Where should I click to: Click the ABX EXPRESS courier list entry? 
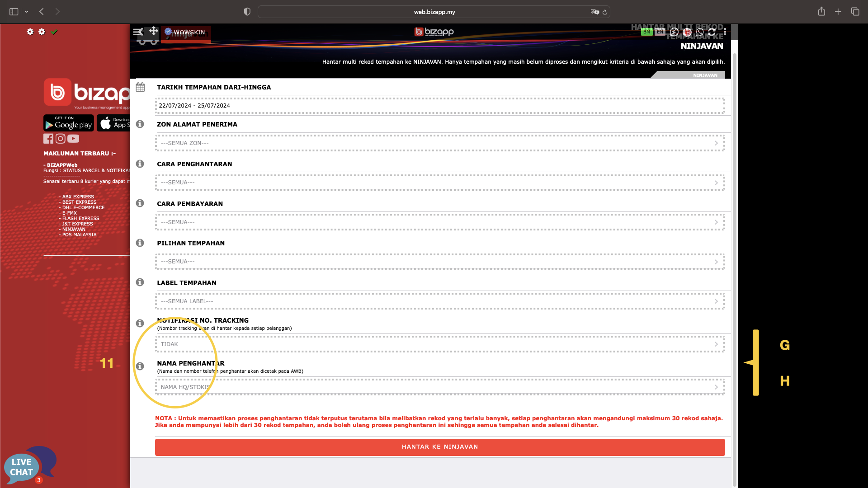coord(78,197)
